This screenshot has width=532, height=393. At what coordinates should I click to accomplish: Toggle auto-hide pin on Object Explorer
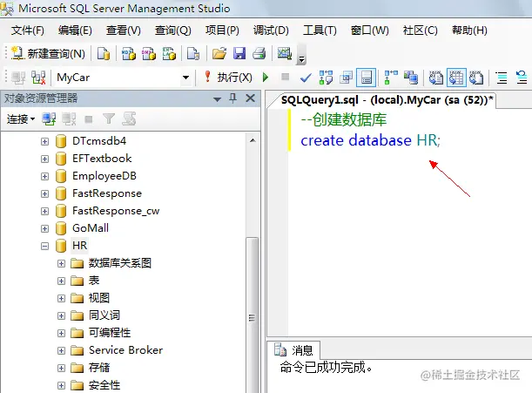232,98
